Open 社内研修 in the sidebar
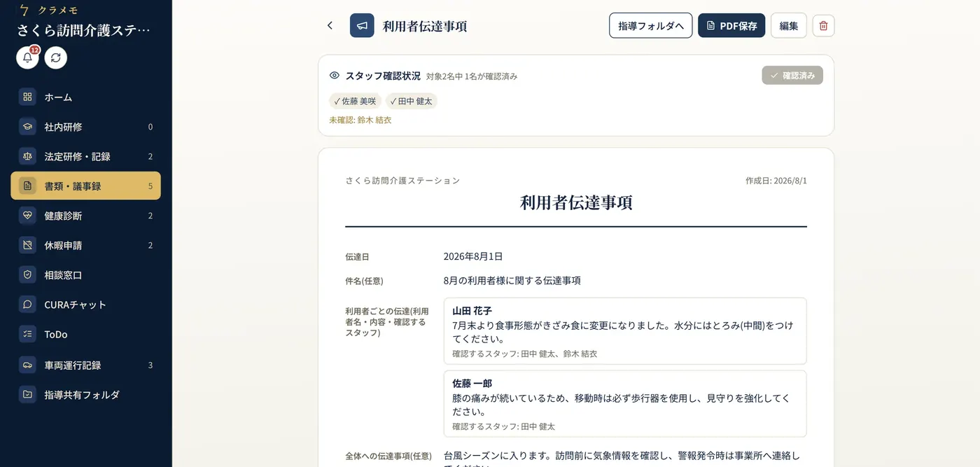 (x=85, y=127)
